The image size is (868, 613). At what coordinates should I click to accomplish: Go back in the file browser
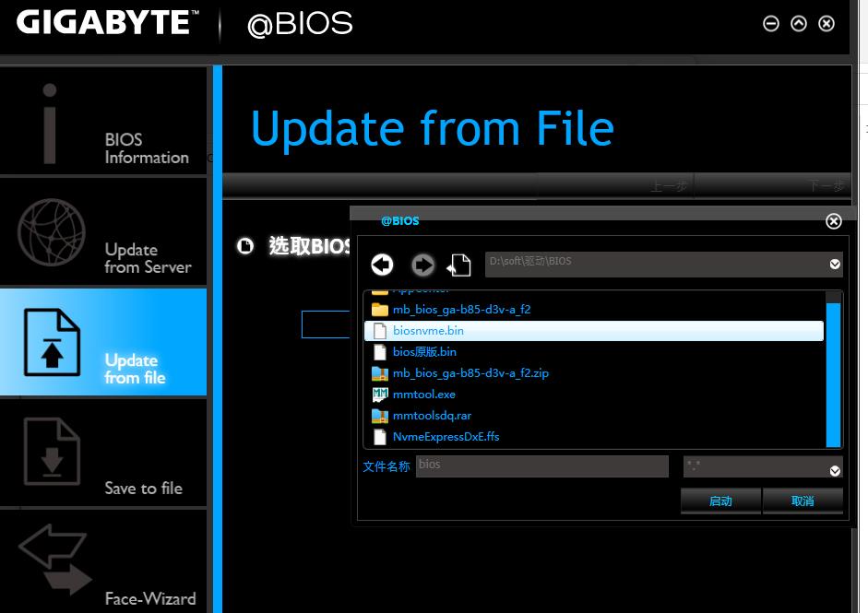[x=382, y=265]
